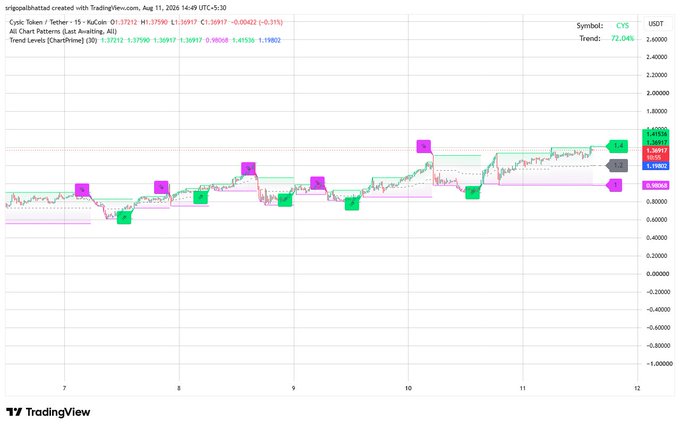Click the topmost magenta down-arrow marker just after the 10 gridline

424,146
